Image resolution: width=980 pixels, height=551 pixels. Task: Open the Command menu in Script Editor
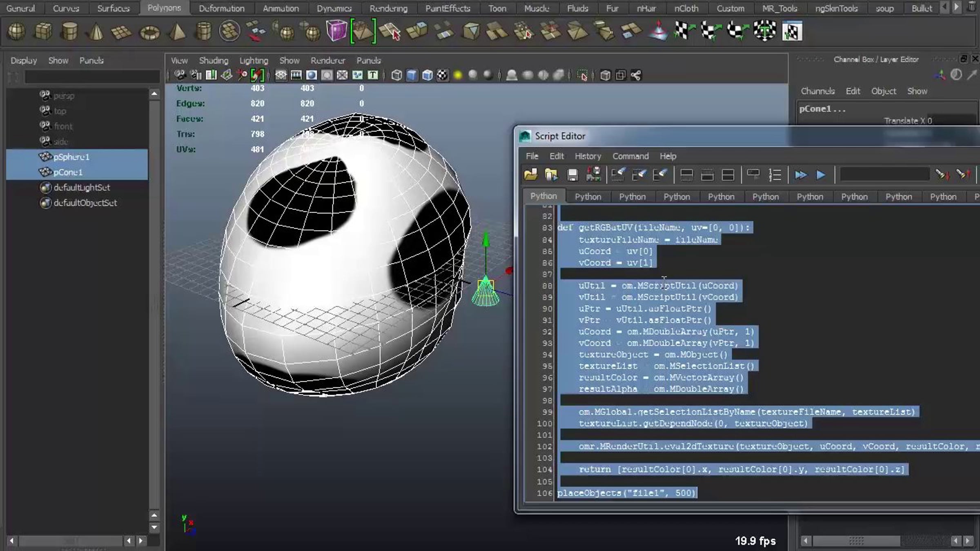630,156
